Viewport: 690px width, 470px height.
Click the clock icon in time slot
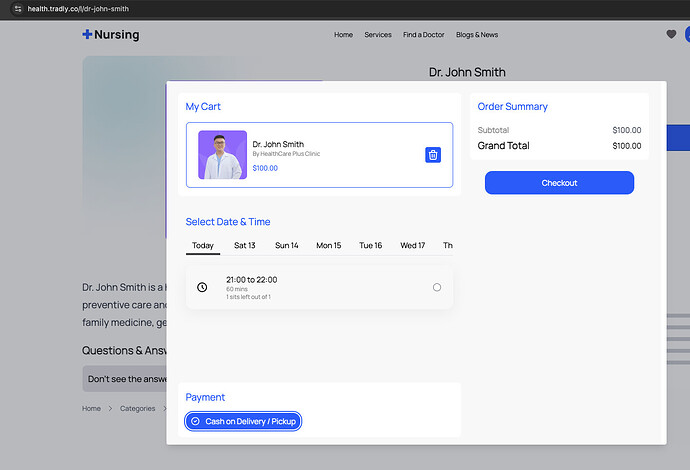202,287
